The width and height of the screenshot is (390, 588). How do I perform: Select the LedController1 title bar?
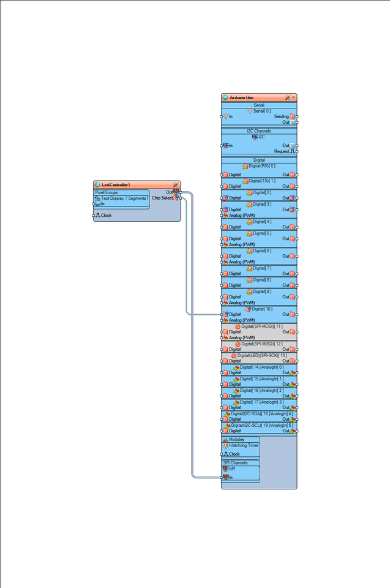click(x=137, y=185)
